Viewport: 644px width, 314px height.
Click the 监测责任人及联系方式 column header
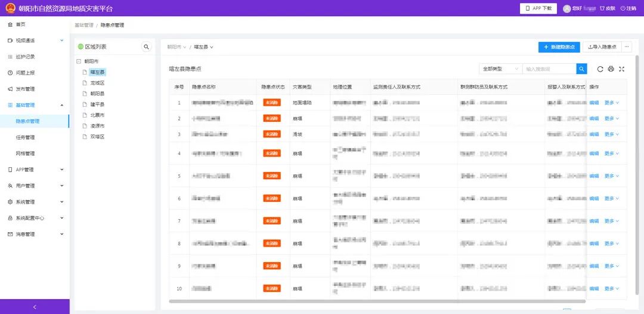pos(397,87)
